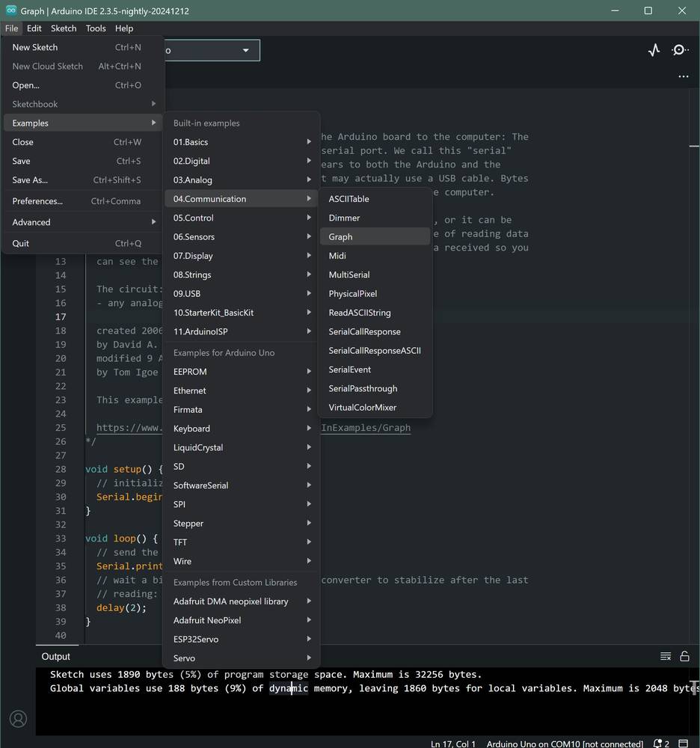Open the Help menu
700x748 pixels.
coord(124,28)
